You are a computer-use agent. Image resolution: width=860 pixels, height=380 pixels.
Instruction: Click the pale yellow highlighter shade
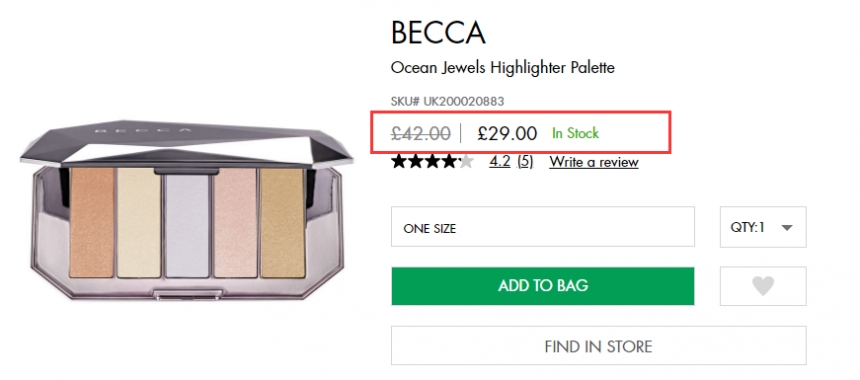139,222
